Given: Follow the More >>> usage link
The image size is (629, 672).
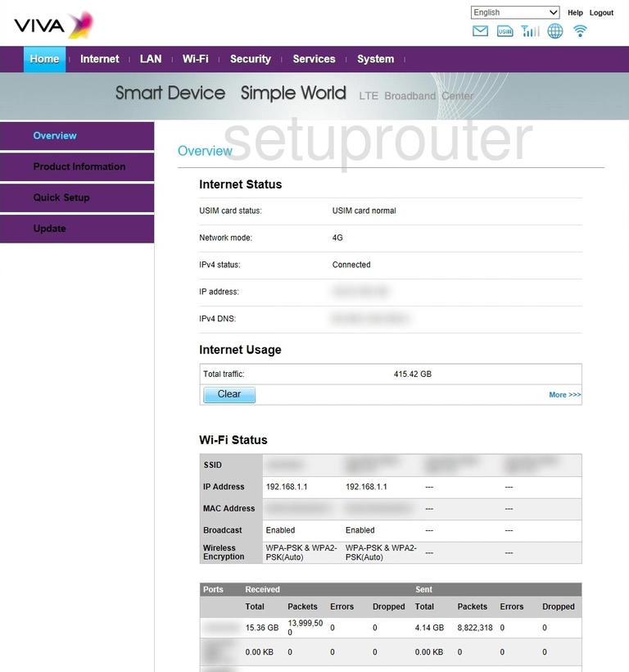Looking at the screenshot, I should pos(565,395).
